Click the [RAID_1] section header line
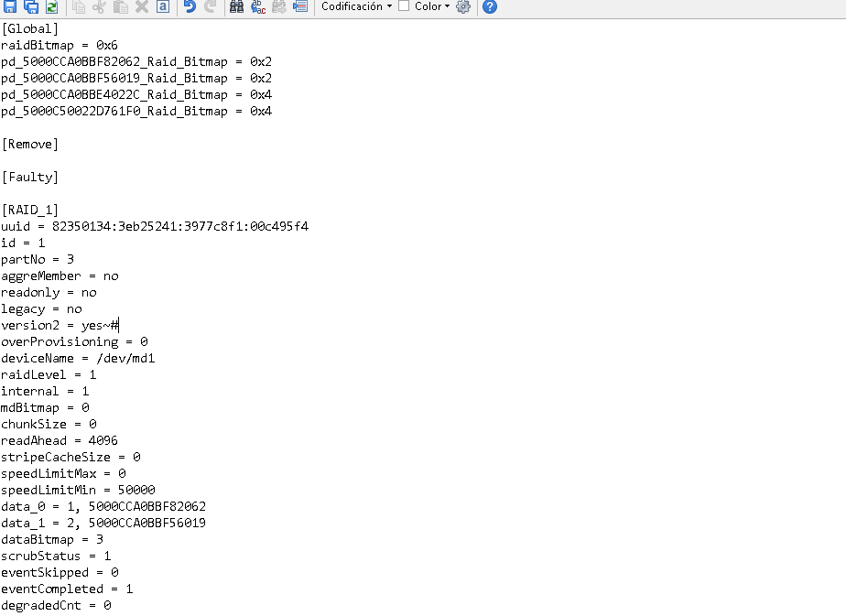This screenshot has height=616, width=846. click(x=31, y=211)
